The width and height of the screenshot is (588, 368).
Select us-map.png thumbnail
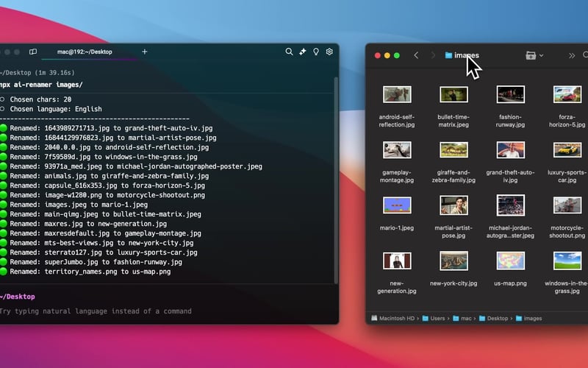click(510, 261)
